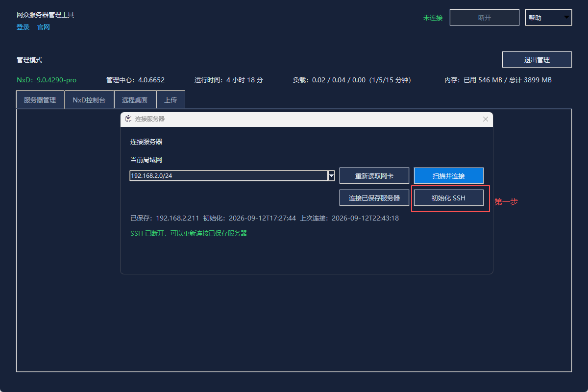Switch to the 服务器管理 tab
The height and width of the screenshot is (392, 588).
(x=40, y=100)
